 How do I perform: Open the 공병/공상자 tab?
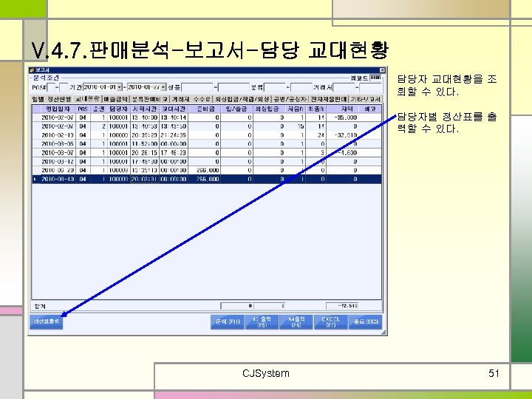(290, 99)
